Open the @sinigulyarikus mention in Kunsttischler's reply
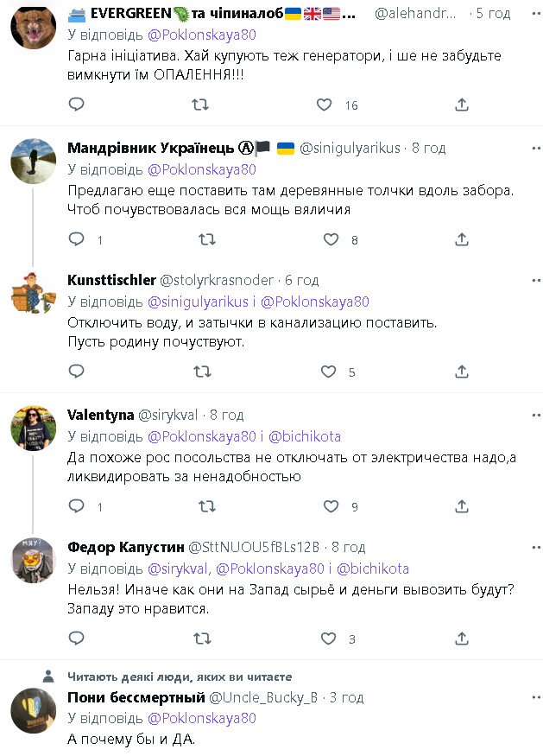543x756 pixels. pyautogui.click(x=196, y=302)
